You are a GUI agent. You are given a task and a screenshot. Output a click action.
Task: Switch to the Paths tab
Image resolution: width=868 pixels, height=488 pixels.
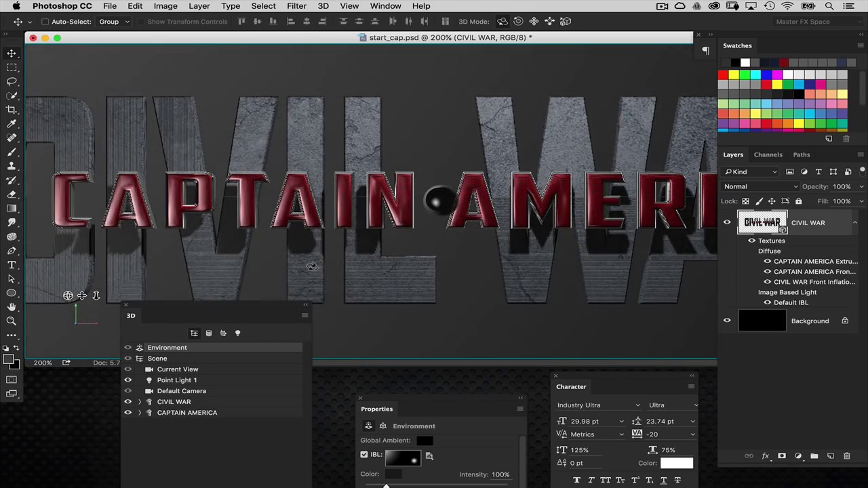(802, 155)
